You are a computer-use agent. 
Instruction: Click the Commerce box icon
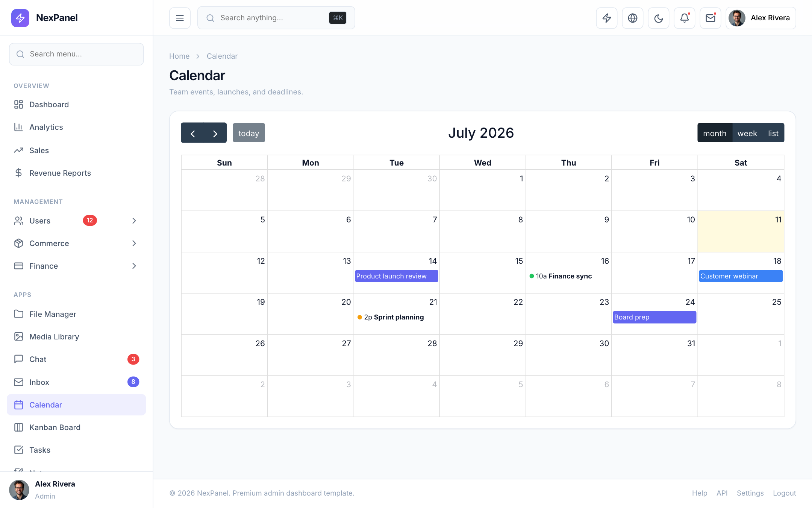point(18,243)
